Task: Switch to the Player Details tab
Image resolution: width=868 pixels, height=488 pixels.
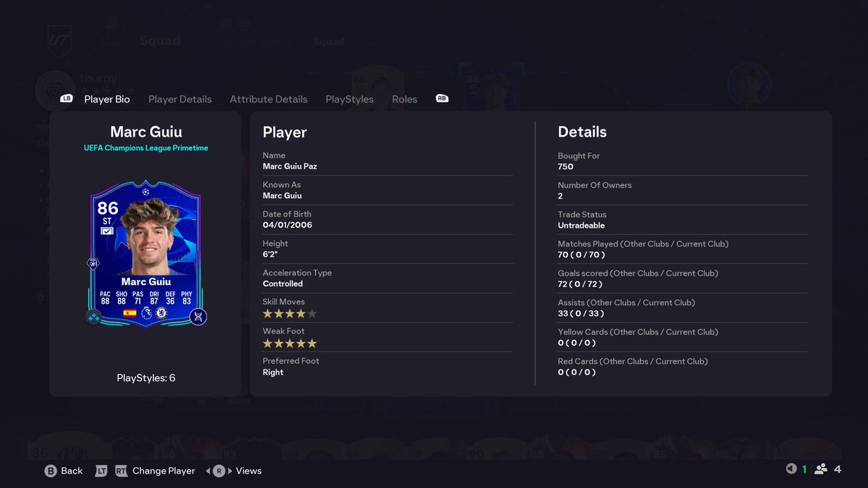Action: [180, 99]
